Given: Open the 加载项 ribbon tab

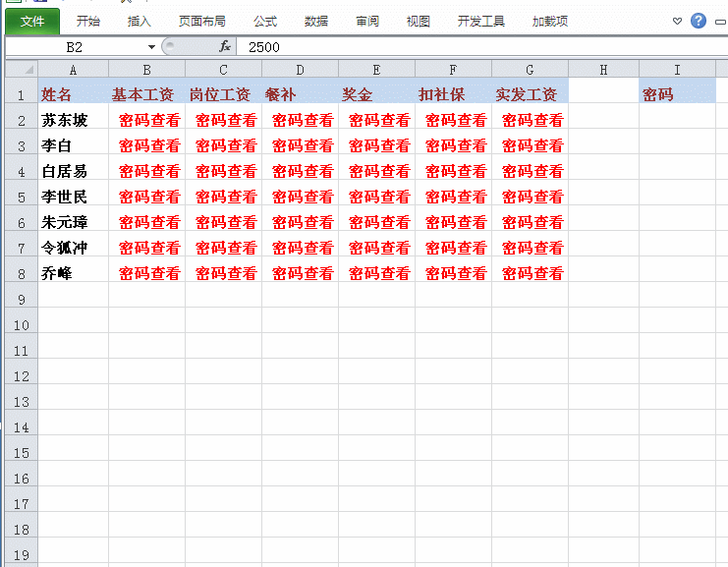Looking at the screenshot, I should pyautogui.click(x=550, y=22).
